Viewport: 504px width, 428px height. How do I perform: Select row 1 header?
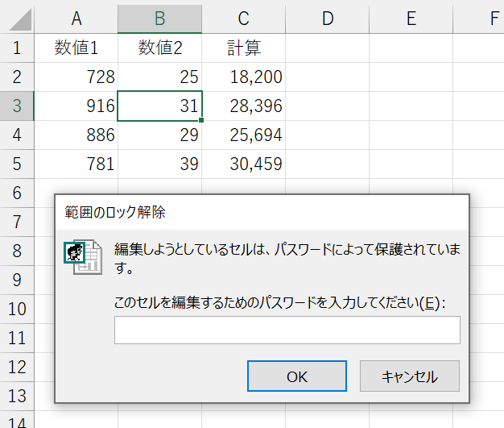[17, 48]
